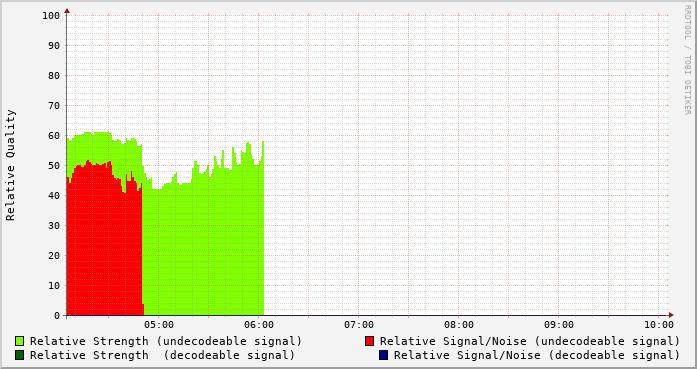The width and height of the screenshot is (697, 369).
Task: Click the RRDTOOL / TOBI OETIKER watermark
Action: coord(687,60)
